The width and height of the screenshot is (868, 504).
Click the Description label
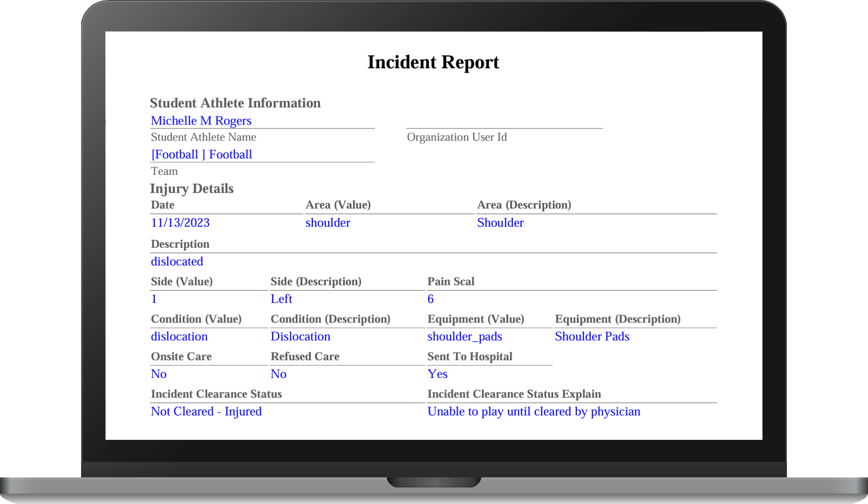[180, 244]
